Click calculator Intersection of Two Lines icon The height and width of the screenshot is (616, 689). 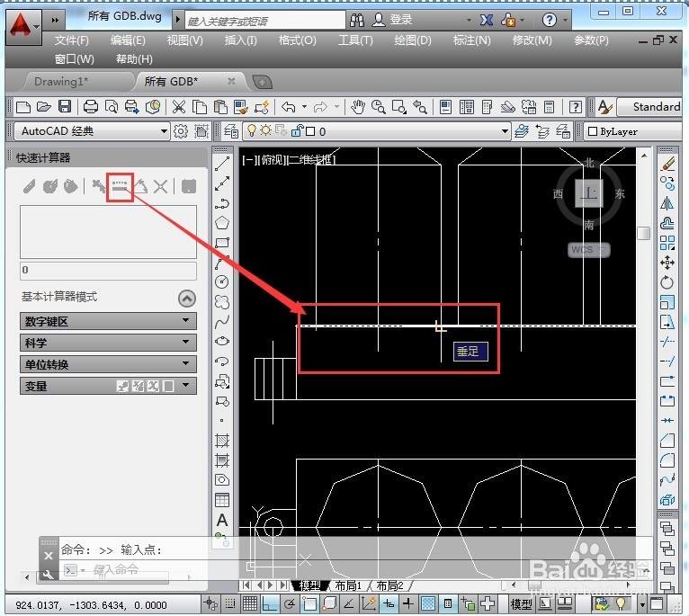tap(161, 186)
